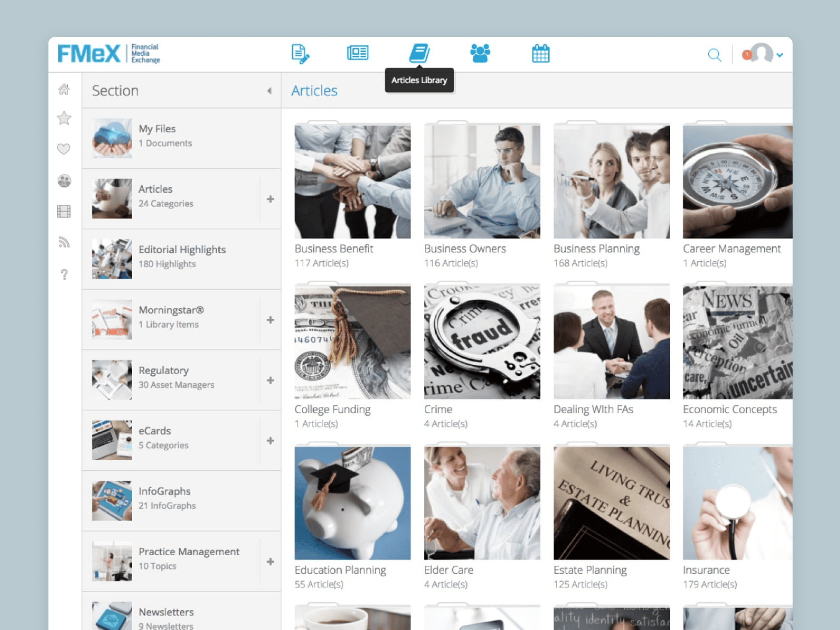This screenshot has width=840, height=630.
Task: Open Business Benefit category title
Action: [334, 248]
